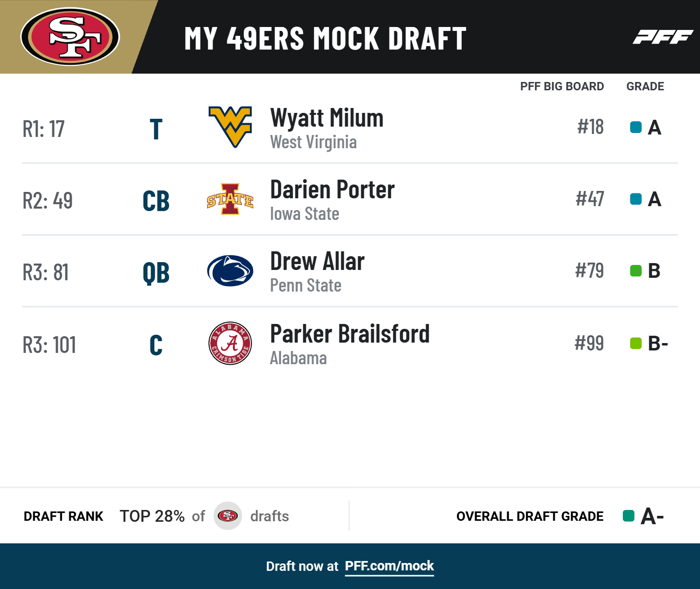Click the Penn State Nittany Lions logo
This screenshot has width=700, height=589.
pos(230,271)
